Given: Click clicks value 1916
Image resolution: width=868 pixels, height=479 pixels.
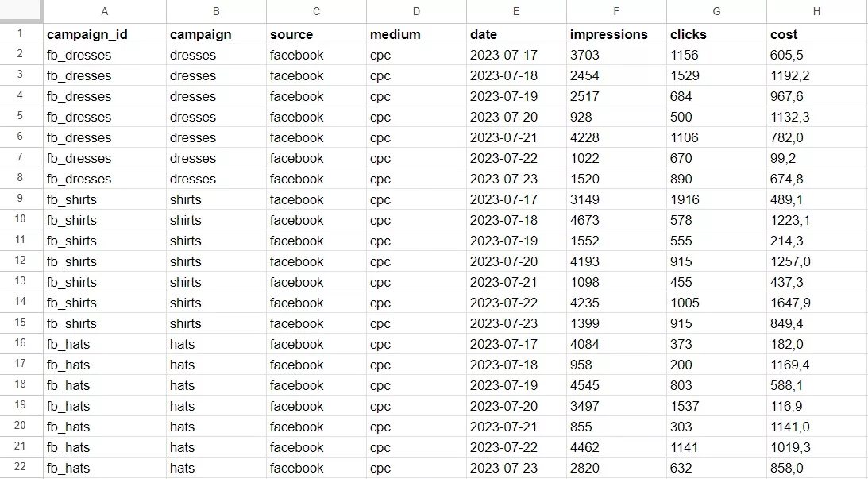Looking at the screenshot, I should [x=716, y=199].
